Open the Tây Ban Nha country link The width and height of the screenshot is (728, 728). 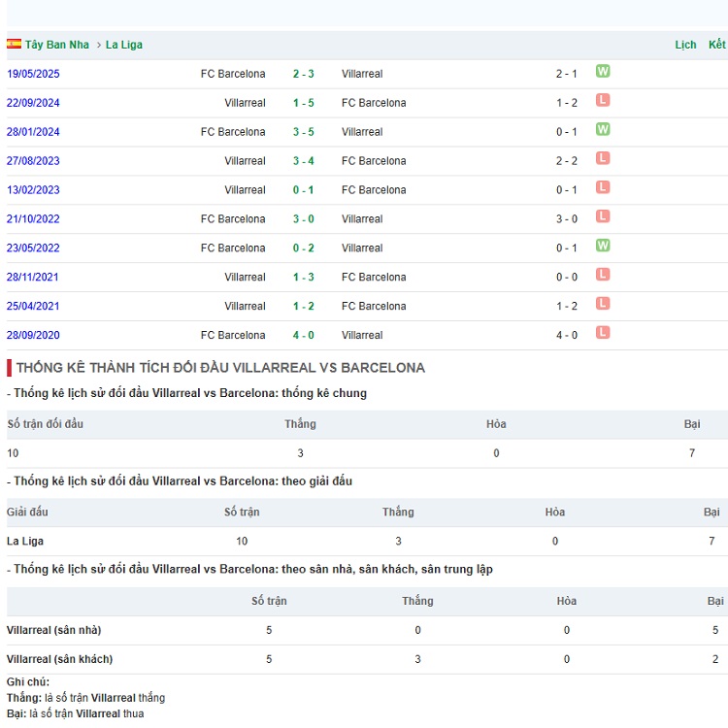tap(57, 45)
